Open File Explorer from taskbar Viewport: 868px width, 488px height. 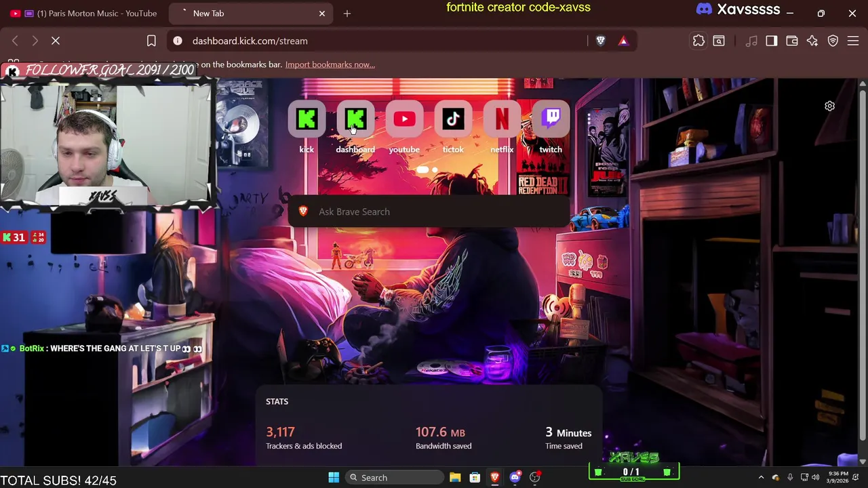[455, 478]
